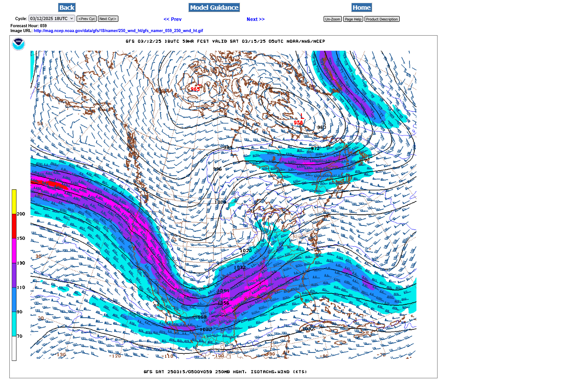588x389 pixels.
Task: Click the red L low marker above 956
Action: coord(302,116)
